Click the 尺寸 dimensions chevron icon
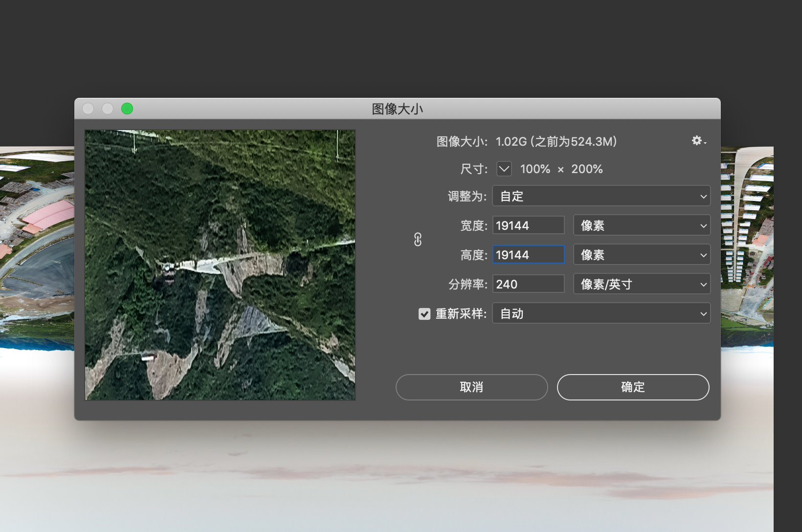This screenshot has height=532, width=802. pyautogui.click(x=504, y=169)
